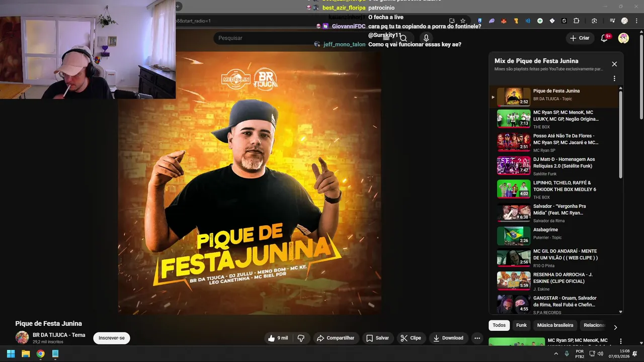Click the Inscrever-se subscribe button
Viewport: 644px width, 362px height.
pos(111,338)
